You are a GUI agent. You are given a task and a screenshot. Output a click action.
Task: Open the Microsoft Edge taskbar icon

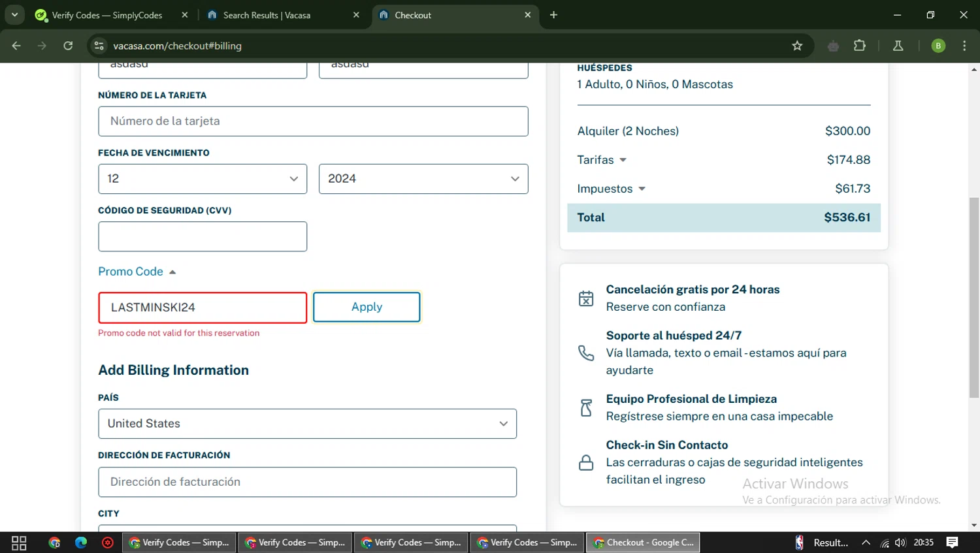point(81,543)
